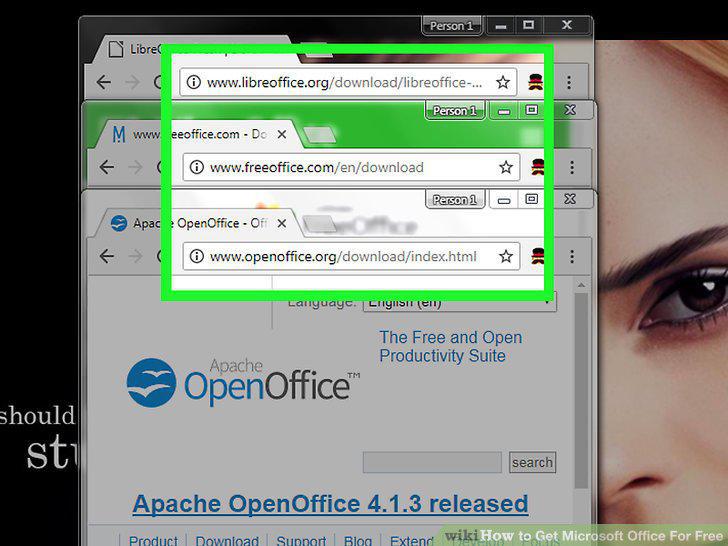728x546 pixels.
Task: Click back arrow in LibreOffice browser window
Action: pyautogui.click(x=104, y=83)
